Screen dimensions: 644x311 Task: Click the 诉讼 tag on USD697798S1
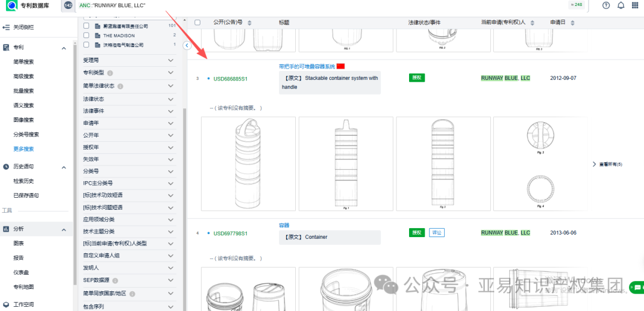(437, 232)
